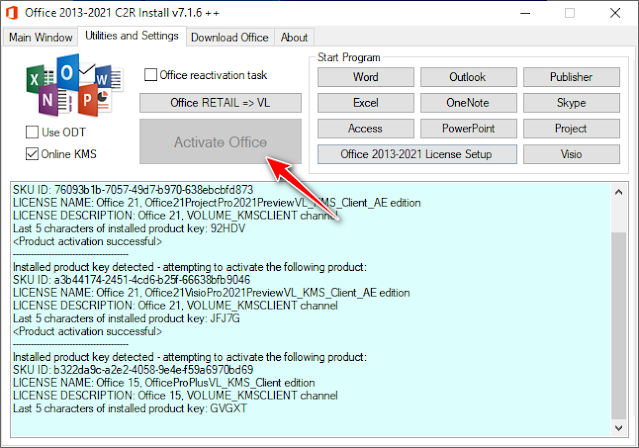Click the log vertical scrollbar thumb

619,325
